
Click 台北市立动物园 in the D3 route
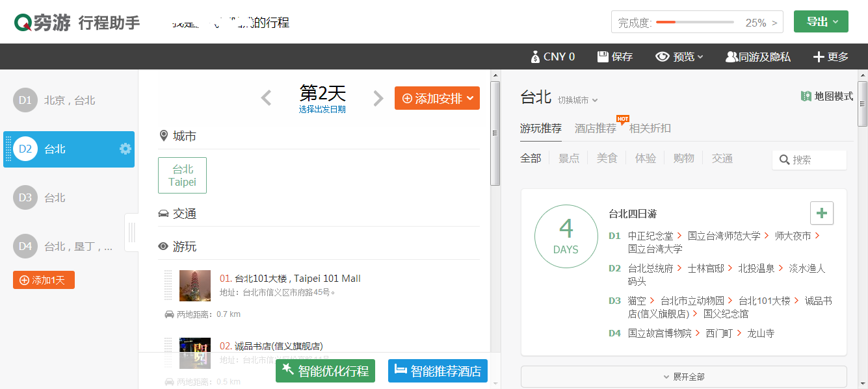[692, 301]
